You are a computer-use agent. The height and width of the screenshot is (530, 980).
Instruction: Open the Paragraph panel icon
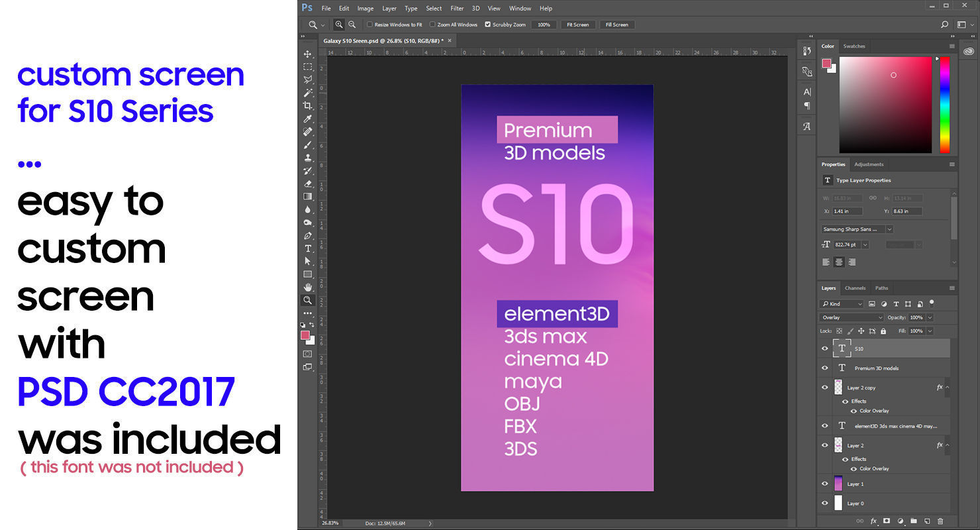tap(807, 105)
